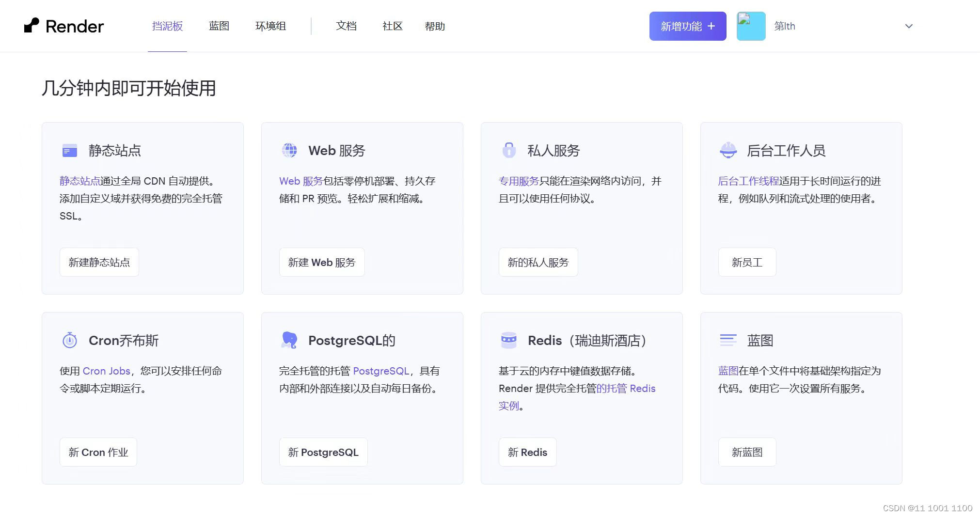Click the 新 Cron 作业 button
980x516 pixels.
click(98, 452)
